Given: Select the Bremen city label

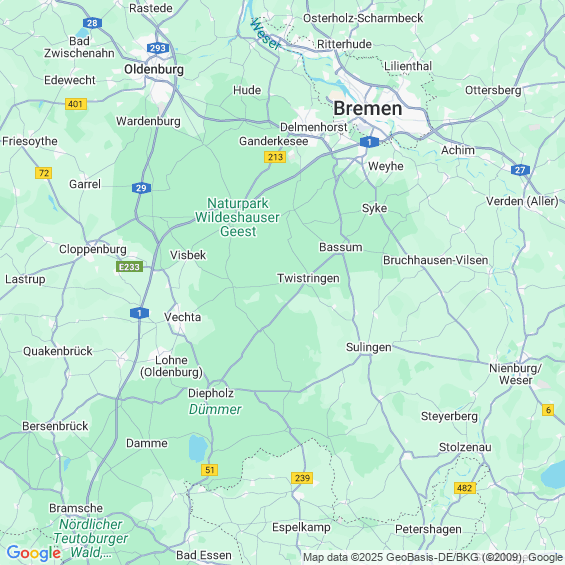Looking at the screenshot, I should pos(368,108).
